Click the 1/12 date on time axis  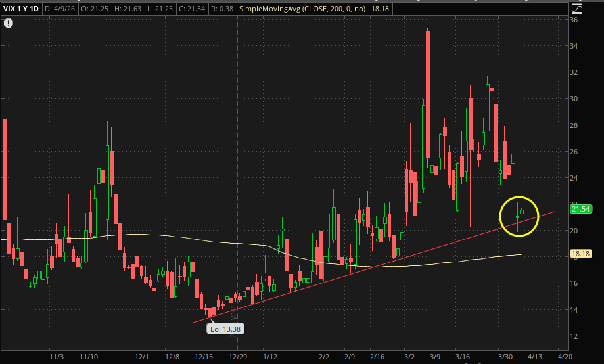tap(270, 357)
